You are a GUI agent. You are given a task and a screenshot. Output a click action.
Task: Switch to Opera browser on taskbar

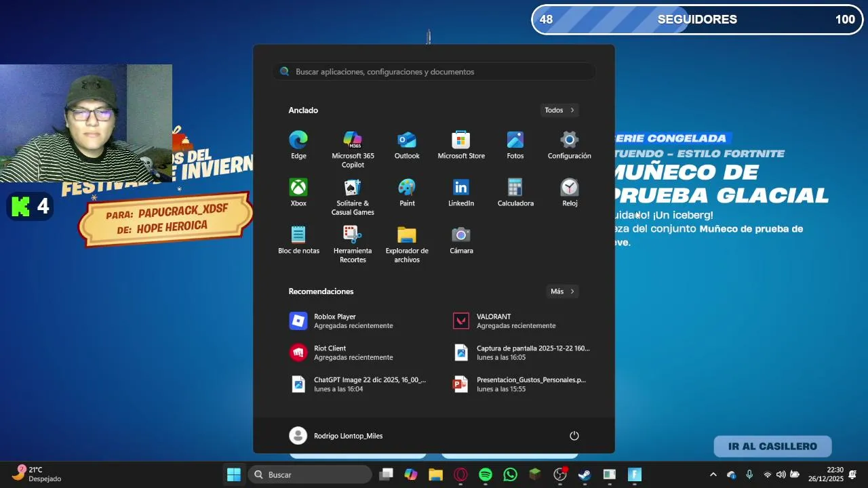point(460,474)
